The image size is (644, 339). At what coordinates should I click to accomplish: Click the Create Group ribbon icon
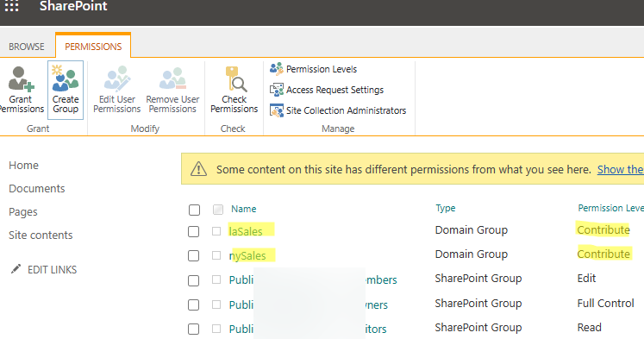point(66,78)
